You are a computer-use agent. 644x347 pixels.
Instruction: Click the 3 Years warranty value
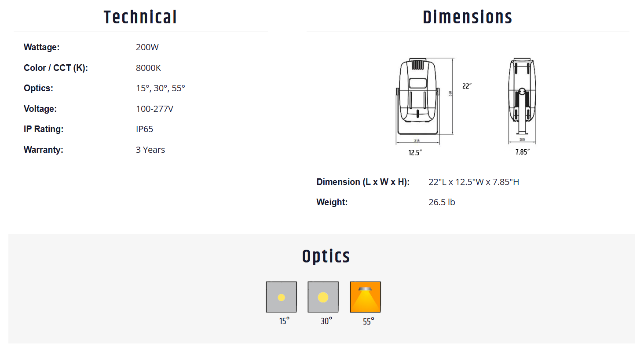coord(150,150)
